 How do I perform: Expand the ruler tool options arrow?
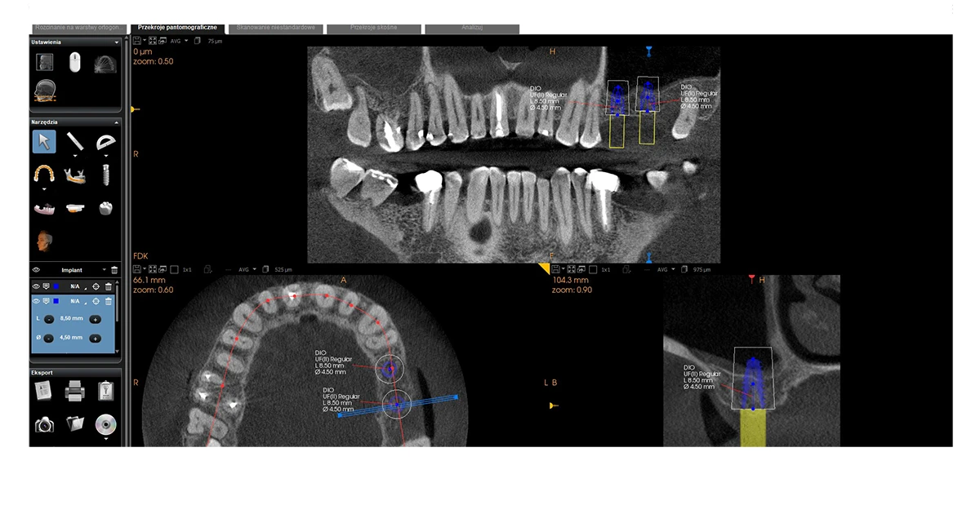(x=75, y=155)
